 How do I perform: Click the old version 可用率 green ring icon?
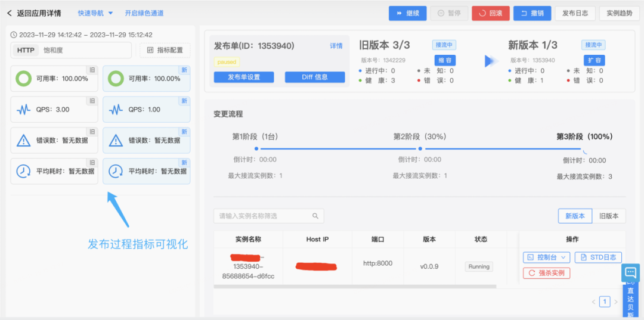[x=23, y=78]
